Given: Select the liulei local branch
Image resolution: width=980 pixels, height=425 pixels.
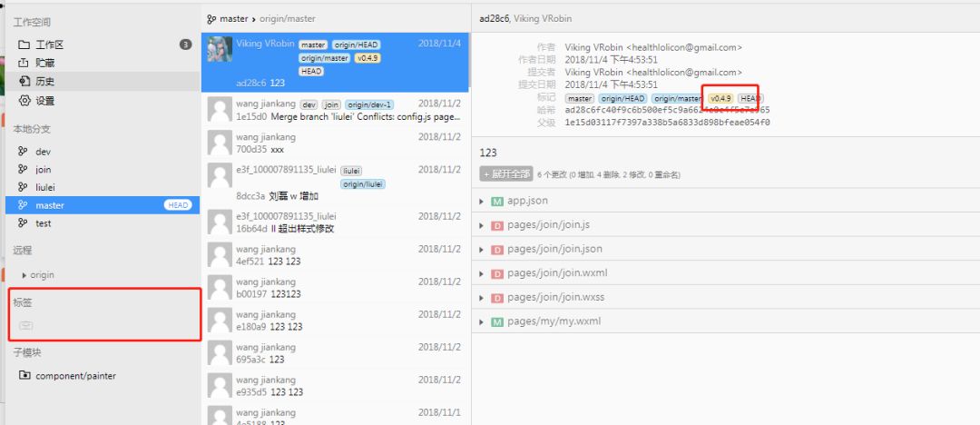Looking at the screenshot, I should pos(103,186).
